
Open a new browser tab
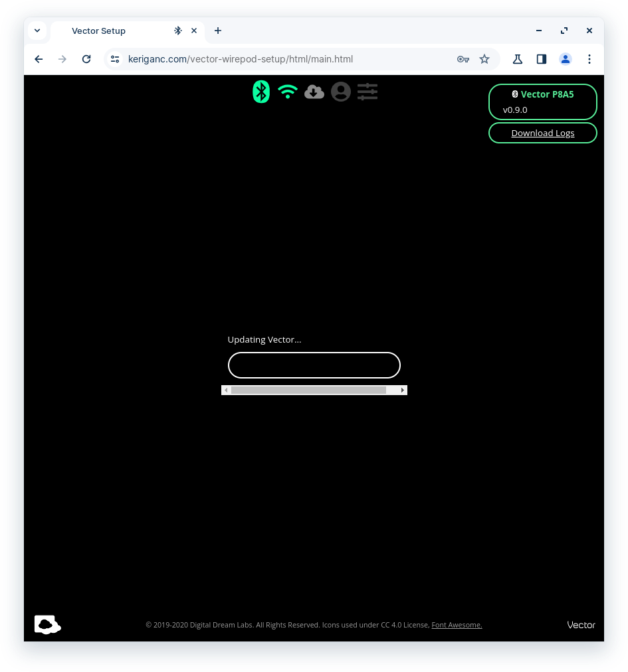click(x=218, y=31)
